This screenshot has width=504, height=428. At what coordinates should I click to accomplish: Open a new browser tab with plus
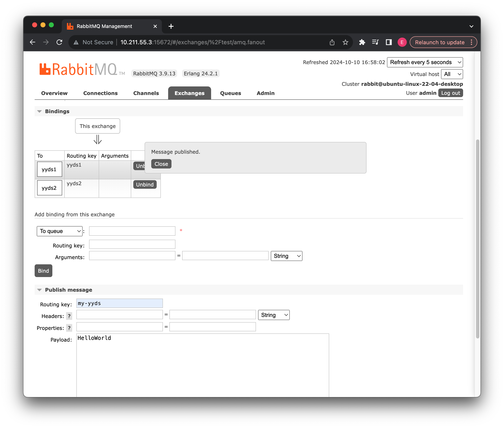(171, 26)
